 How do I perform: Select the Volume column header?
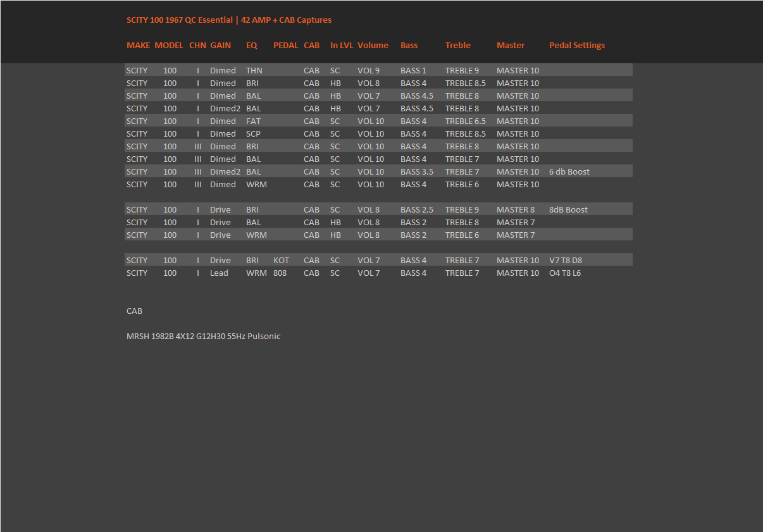coord(373,45)
